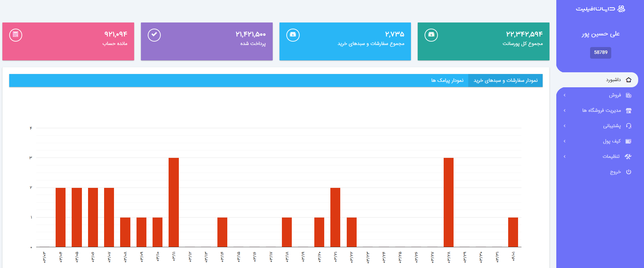This screenshot has height=268, width=644.
Task: Click the tallest red bar at 03/11
Action: coord(174,202)
